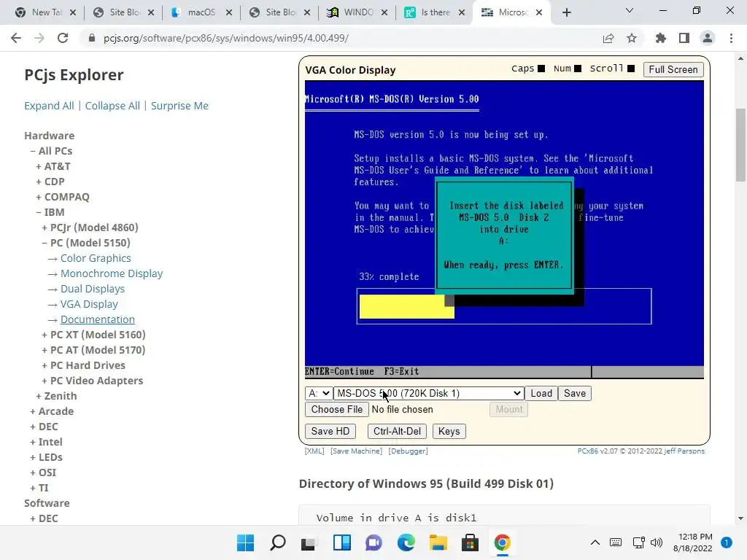The width and height of the screenshot is (747, 560).
Task: Open Microsoft Store from the taskbar
Action: [470, 542]
